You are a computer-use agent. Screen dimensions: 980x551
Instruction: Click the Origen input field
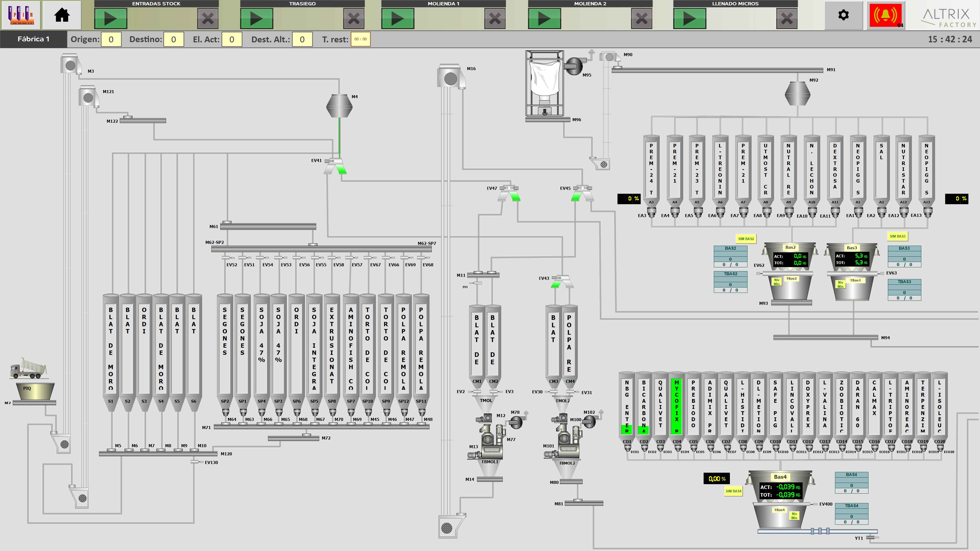111,40
